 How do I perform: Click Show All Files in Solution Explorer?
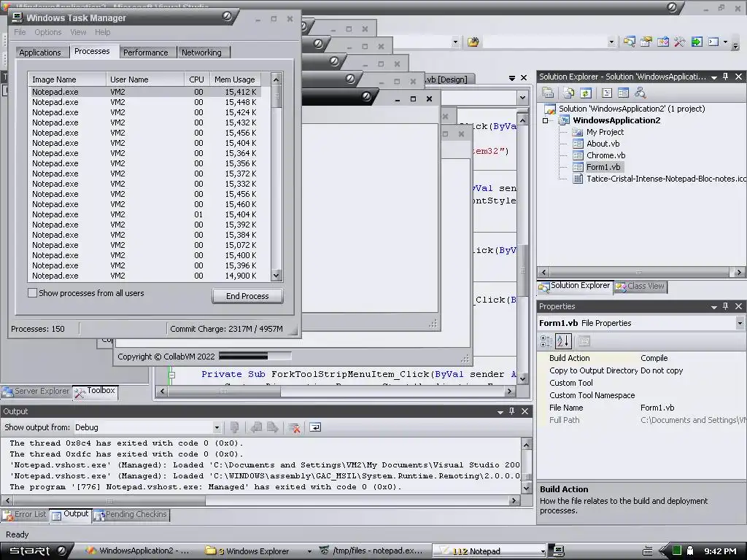click(x=568, y=93)
